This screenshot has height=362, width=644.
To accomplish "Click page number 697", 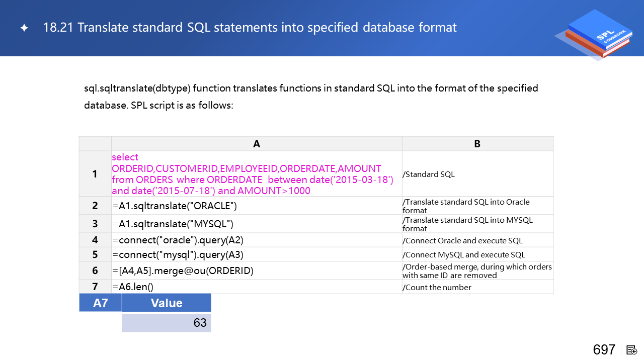I will tap(604, 350).
